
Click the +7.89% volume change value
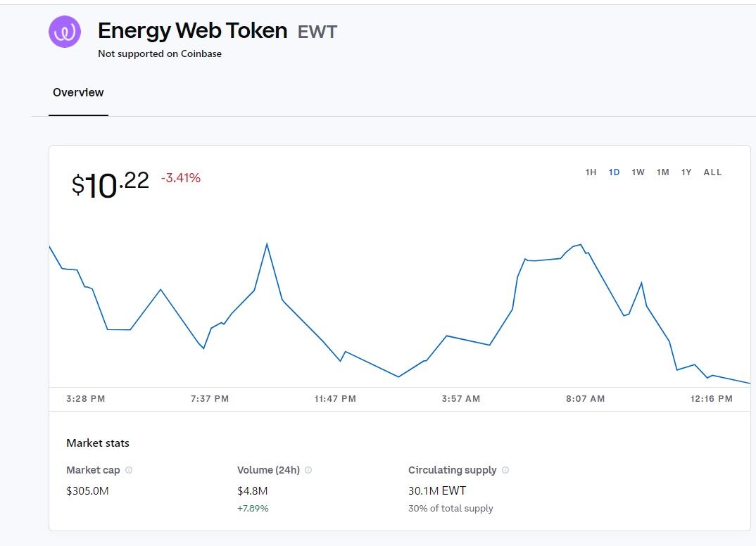click(253, 508)
